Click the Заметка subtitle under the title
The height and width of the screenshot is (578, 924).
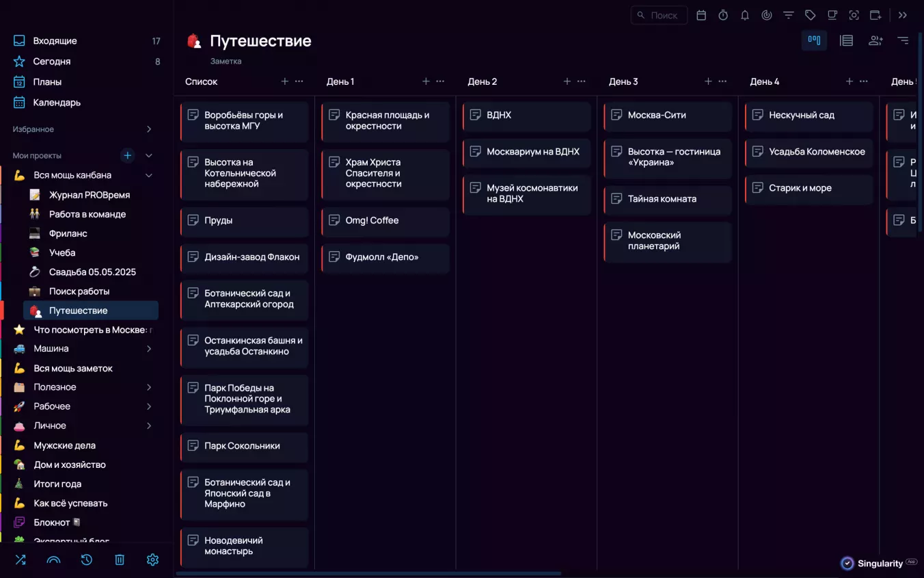(226, 61)
